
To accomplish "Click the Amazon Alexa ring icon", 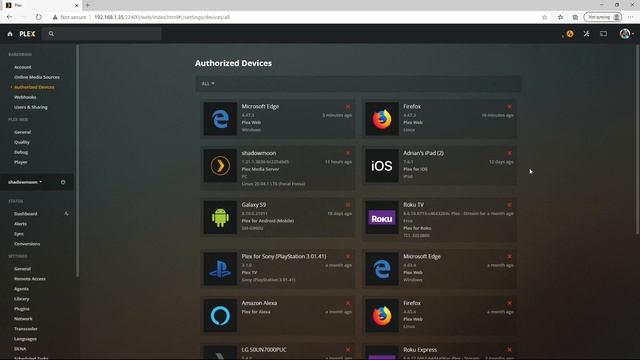I will [x=220, y=316].
